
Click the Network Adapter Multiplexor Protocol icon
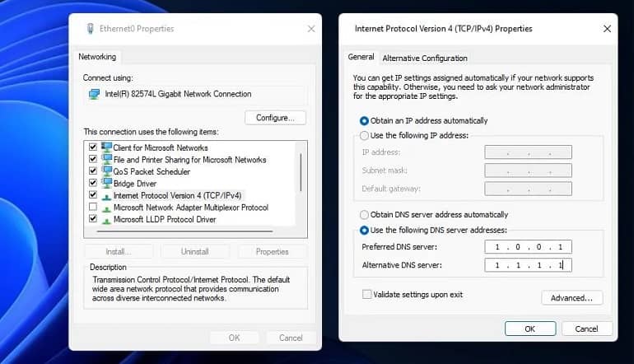point(106,208)
